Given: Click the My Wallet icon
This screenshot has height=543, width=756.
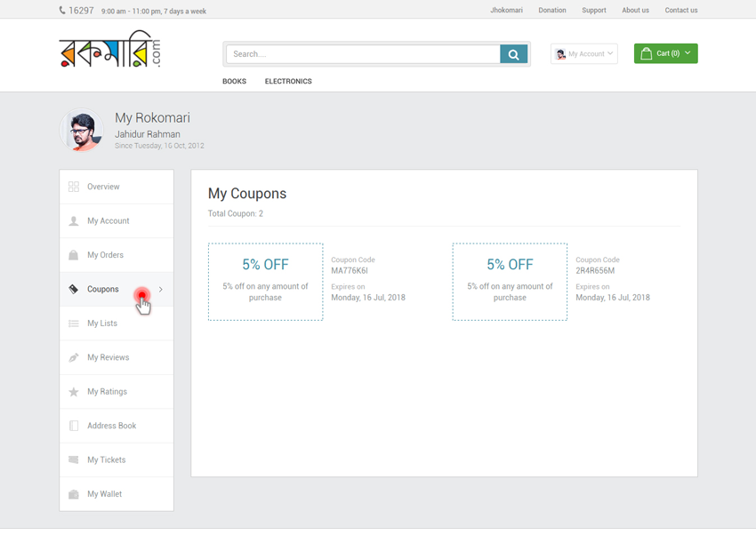Looking at the screenshot, I should pos(74,494).
